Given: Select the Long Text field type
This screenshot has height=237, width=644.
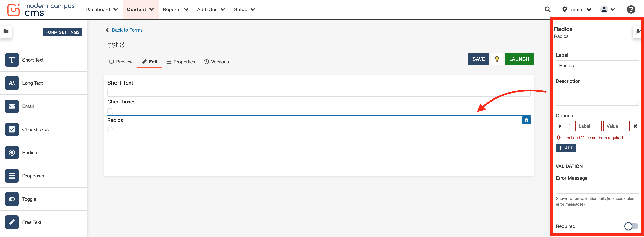Looking at the screenshot, I should [x=32, y=83].
